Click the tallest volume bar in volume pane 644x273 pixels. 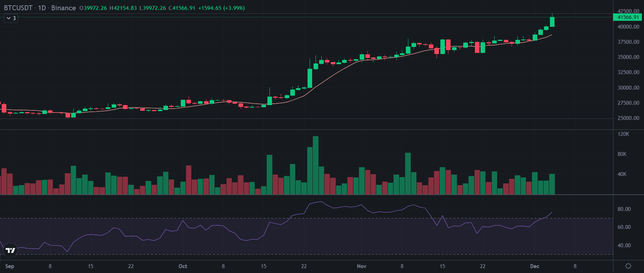click(316, 165)
